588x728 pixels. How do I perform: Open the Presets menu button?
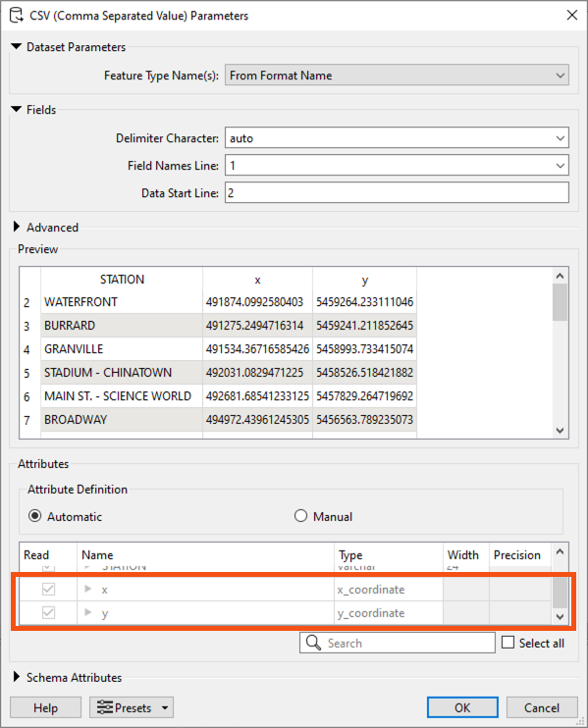click(132, 707)
